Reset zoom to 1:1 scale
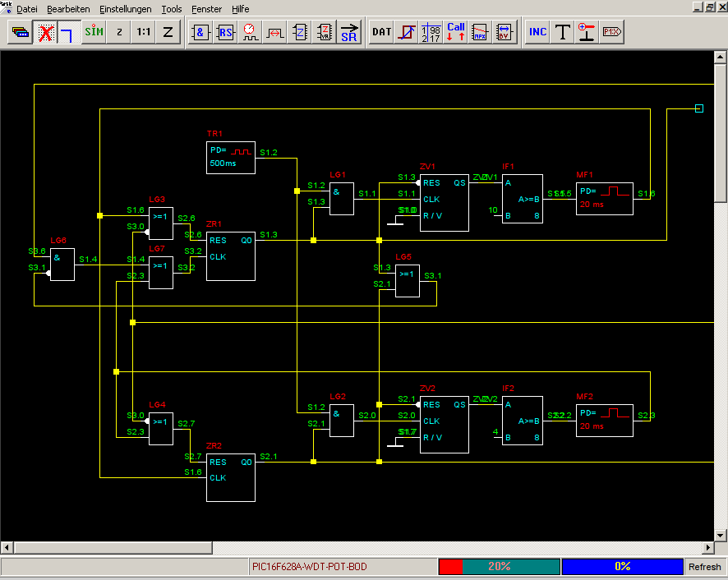This screenshot has height=580, width=728. pyautogui.click(x=144, y=32)
